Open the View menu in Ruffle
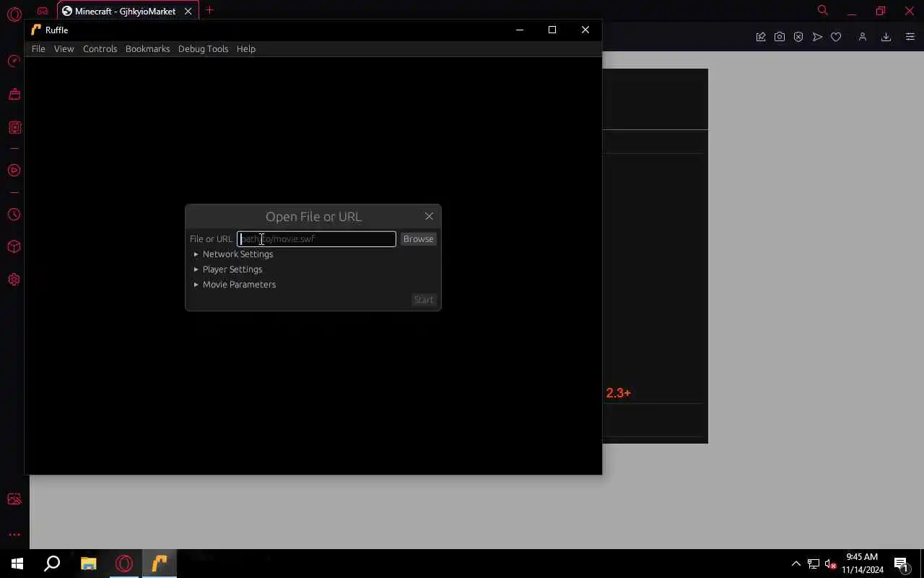The height and width of the screenshot is (578, 924). [x=64, y=48]
